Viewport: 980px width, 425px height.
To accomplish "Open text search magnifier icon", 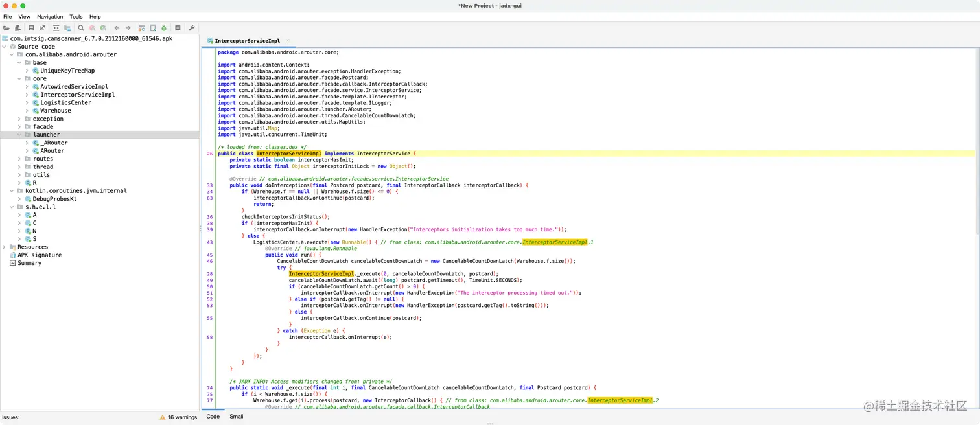I will [81, 28].
